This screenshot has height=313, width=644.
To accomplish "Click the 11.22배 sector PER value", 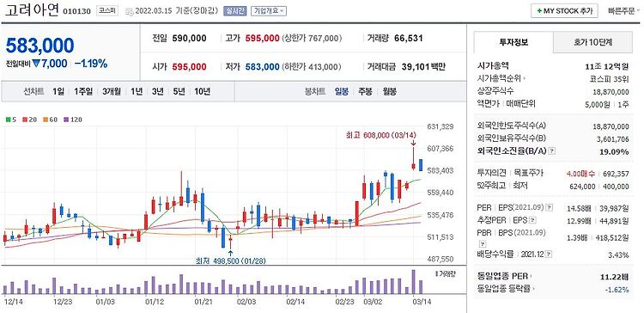I will click(x=614, y=276).
